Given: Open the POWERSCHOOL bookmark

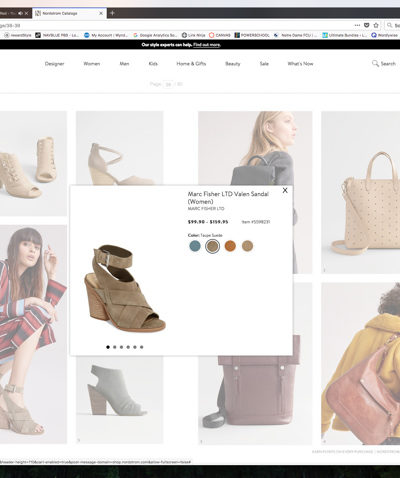Looking at the screenshot, I should [x=252, y=35].
